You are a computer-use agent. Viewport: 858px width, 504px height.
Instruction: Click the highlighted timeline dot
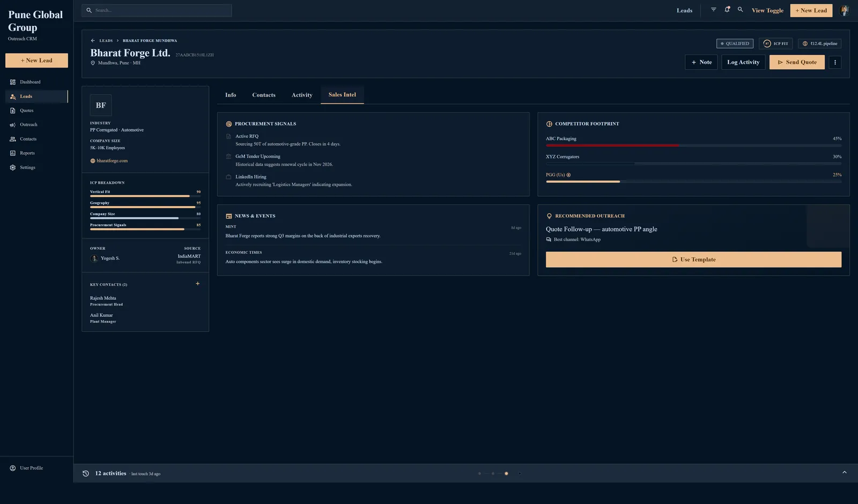[506, 473]
